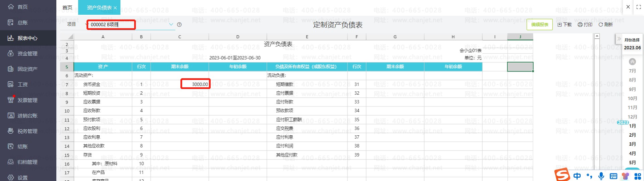Collapse the 月份选择 panel chevron
This screenshot has width=644, height=181.
coord(619,39)
